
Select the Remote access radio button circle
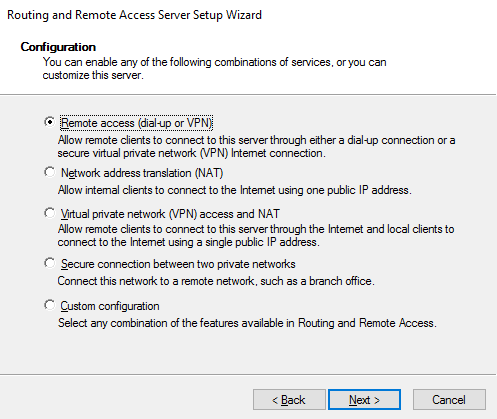point(49,122)
